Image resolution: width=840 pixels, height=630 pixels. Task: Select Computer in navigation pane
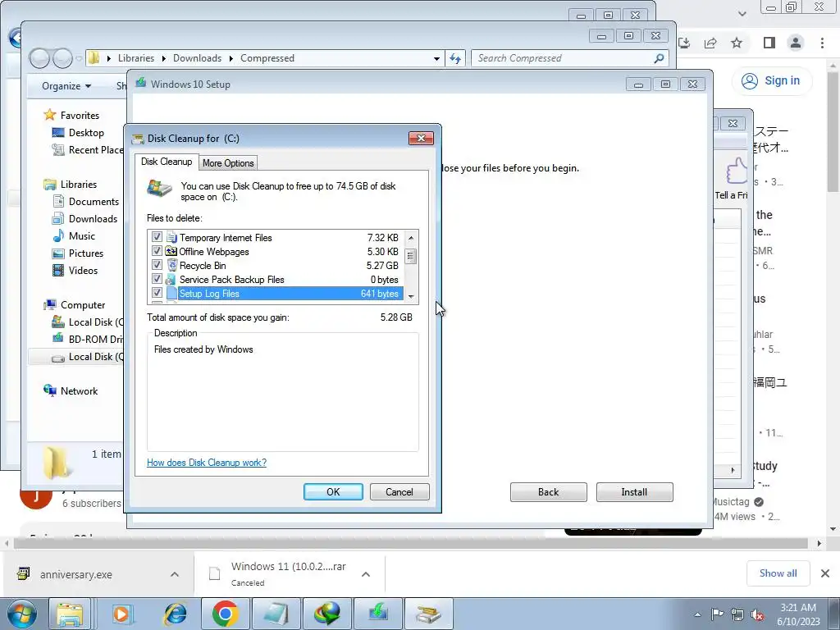(x=83, y=305)
